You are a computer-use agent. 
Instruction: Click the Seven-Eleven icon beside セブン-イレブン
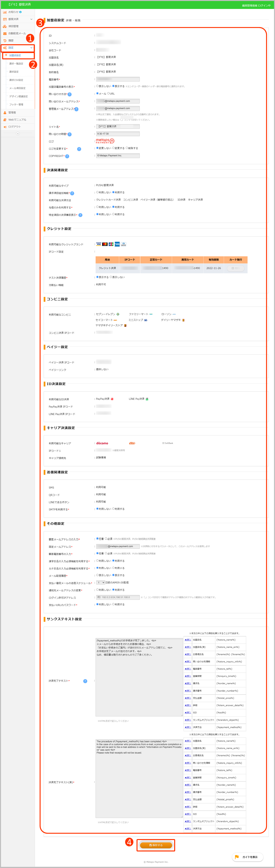118,314
